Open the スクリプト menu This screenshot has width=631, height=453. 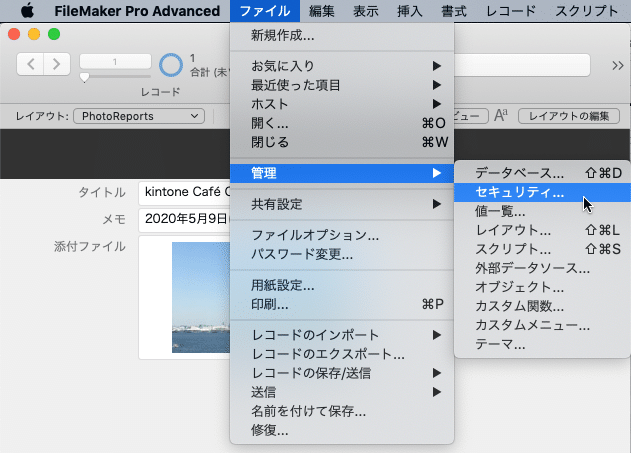tap(586, 11)
